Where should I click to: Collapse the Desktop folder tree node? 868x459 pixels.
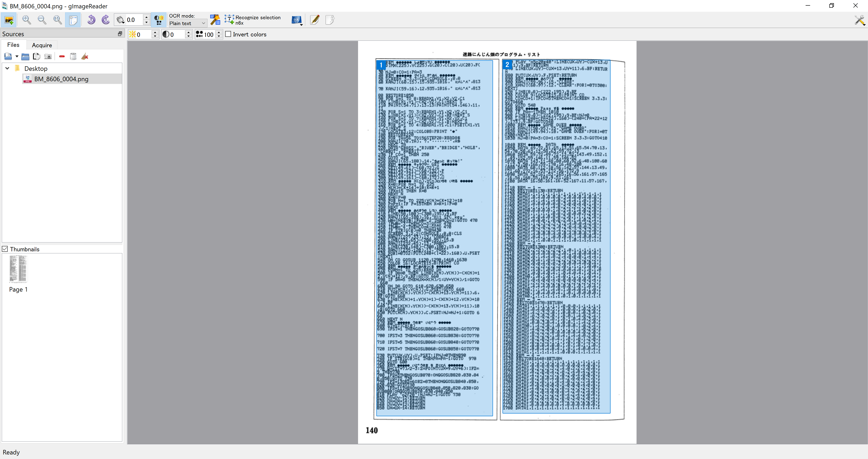tap(7, 68)
